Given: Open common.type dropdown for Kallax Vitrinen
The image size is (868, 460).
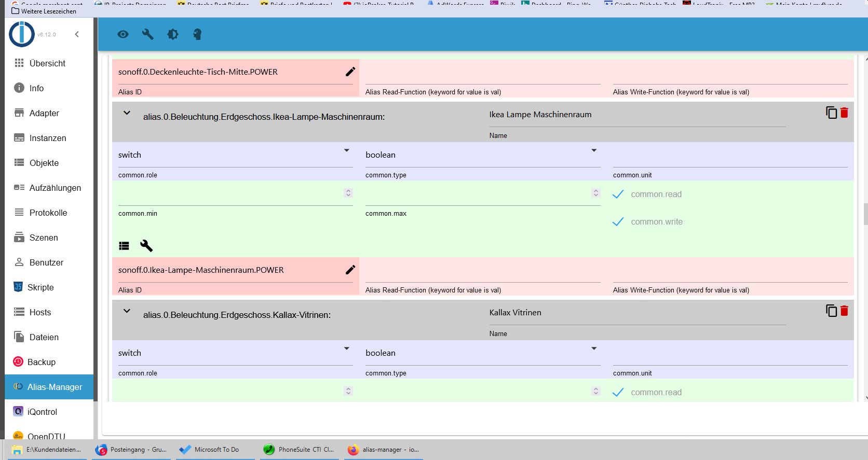Looking at the screenshot, I should (x=483, y=353).
